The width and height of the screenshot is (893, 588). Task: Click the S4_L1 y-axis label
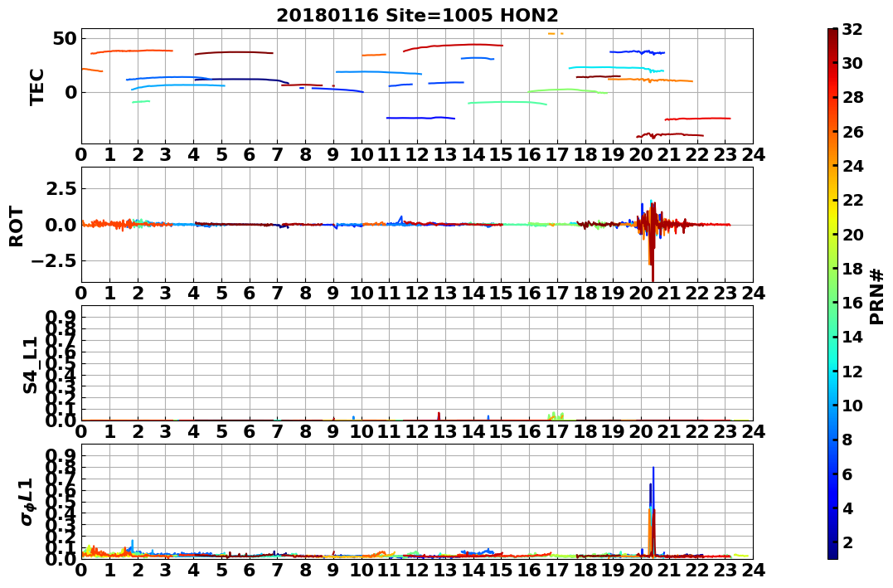[30, 365]
